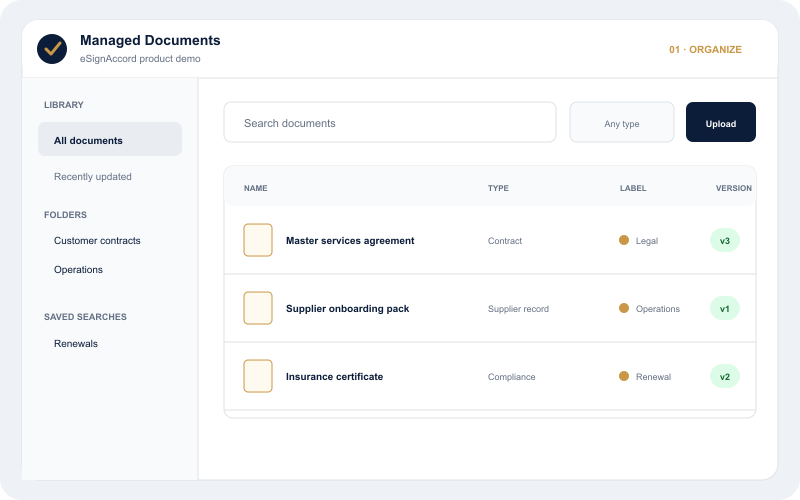Image resolution: width=800 pixels, height=500 pixels.
Task: Click the Operations label text in the table
Action: pyautogui.click(x=658, y=309)
